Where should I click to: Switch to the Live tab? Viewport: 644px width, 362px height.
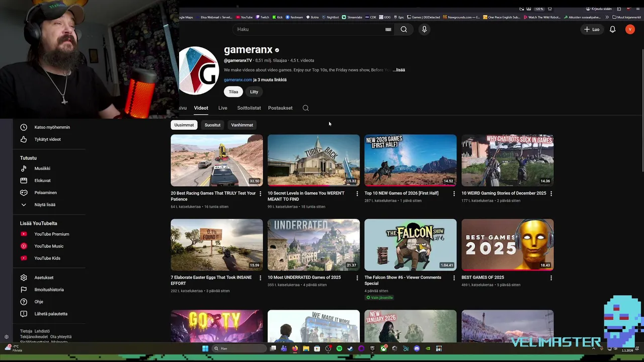point(222,108)
